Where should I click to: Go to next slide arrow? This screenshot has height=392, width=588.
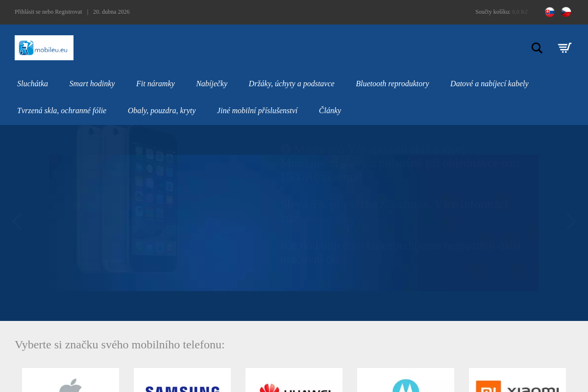[x=571, y=221]
